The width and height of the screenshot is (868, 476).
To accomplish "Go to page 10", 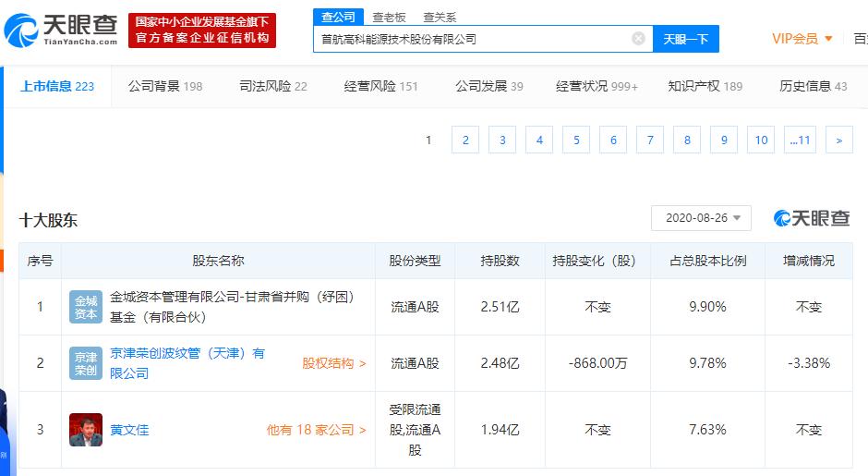I will coord(761,140).
